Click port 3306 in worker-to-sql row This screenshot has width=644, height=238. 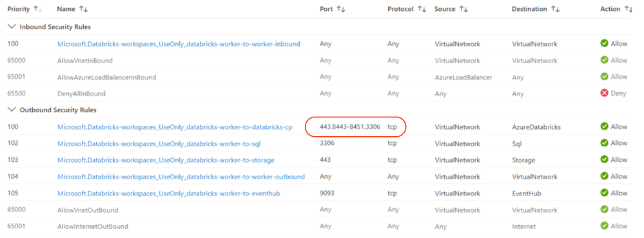tap(327, 143)
